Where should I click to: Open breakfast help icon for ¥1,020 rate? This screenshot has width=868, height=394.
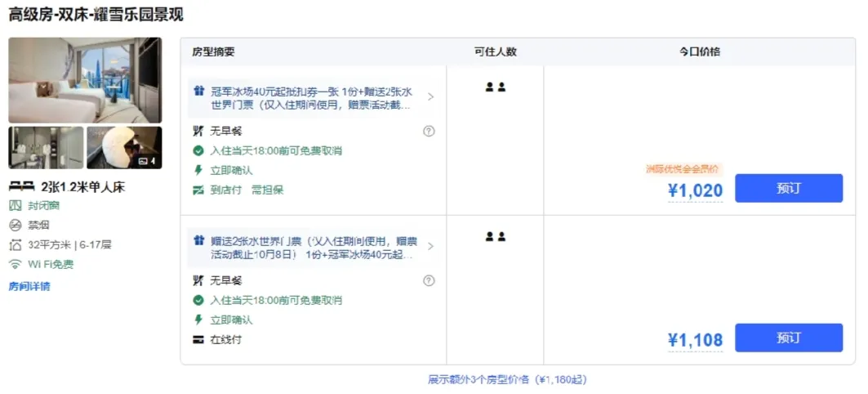[x=429, y=131]
